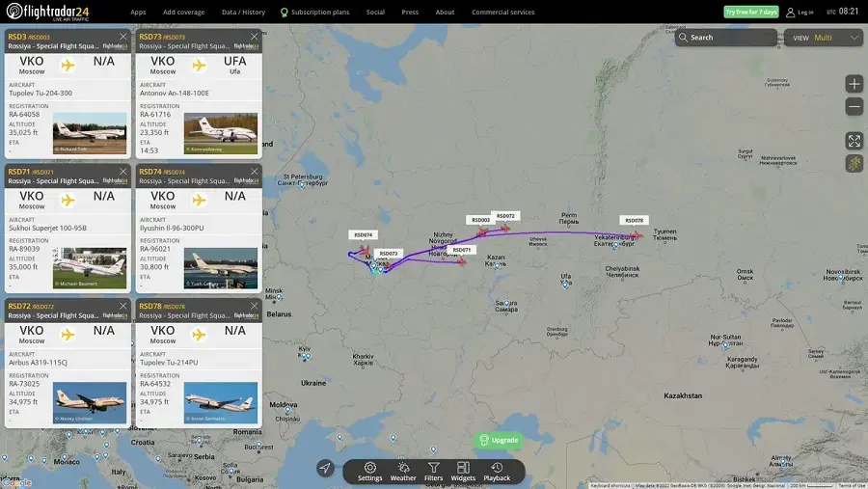Image resolution: width=868 pixels, height=489 pixels.
Task: Open Subscription plans menu item
Action: point(314,13)
